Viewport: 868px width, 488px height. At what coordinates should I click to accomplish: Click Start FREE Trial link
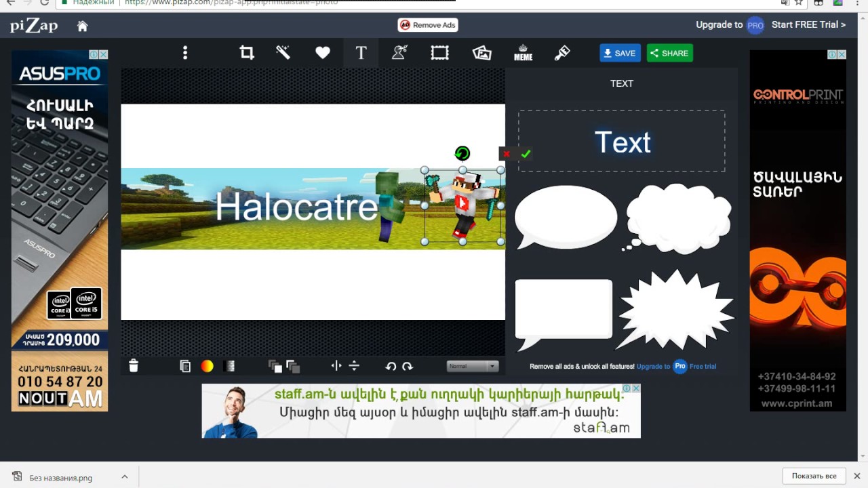tap(808, 24)
